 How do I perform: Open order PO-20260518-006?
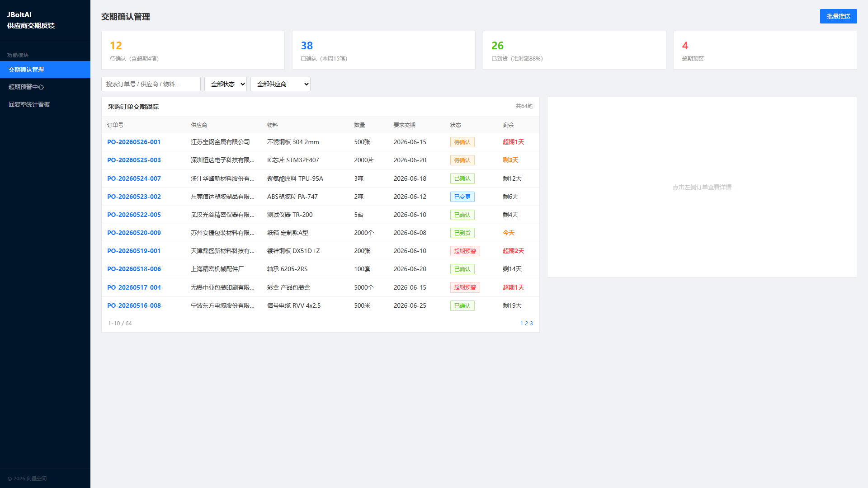pyautogui.click(x=134, y=269)
